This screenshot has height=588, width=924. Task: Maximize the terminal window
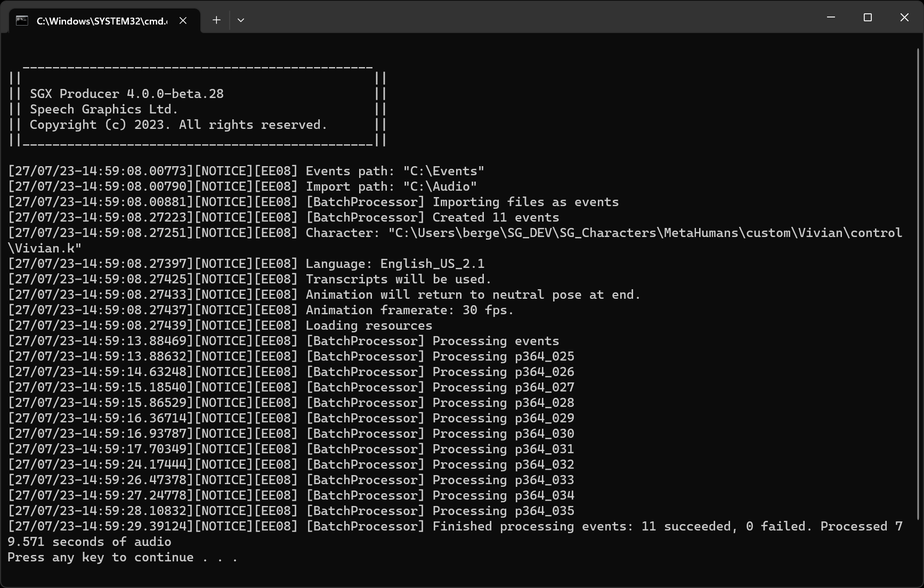(868, 18)
